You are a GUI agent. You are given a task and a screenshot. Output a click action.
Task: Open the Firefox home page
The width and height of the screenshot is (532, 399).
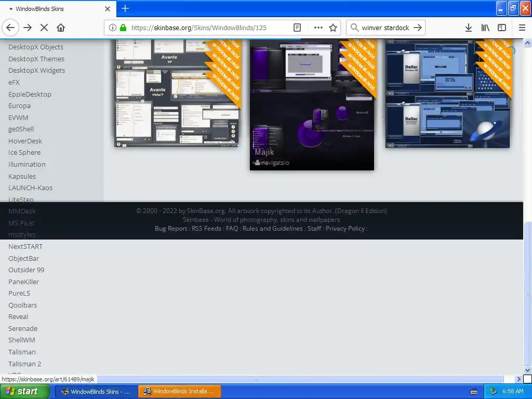(x=61, y=28)
